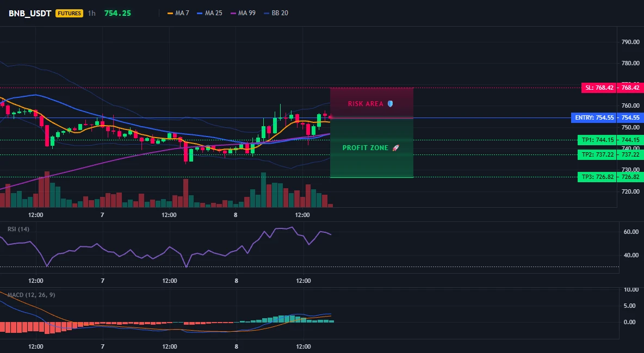Screen dimensions: 644x353
Task: Click the ENTRY: 754.55 label
Action: click(x=595, y=117)
